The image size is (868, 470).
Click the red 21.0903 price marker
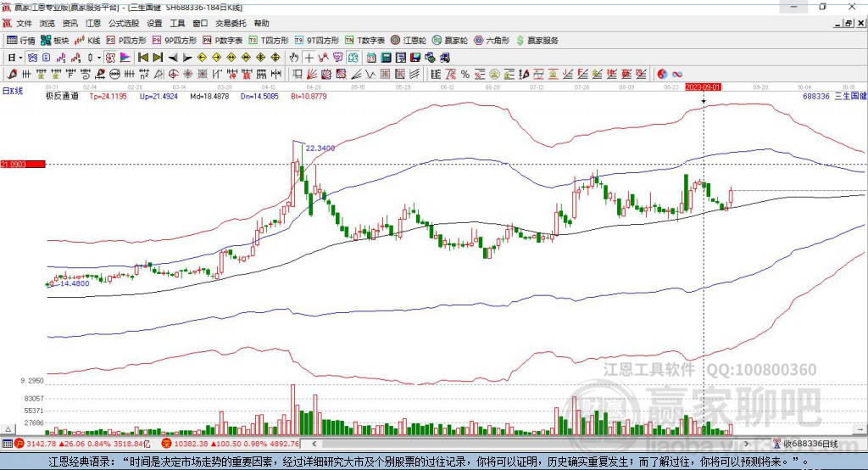tap(23, 164)
